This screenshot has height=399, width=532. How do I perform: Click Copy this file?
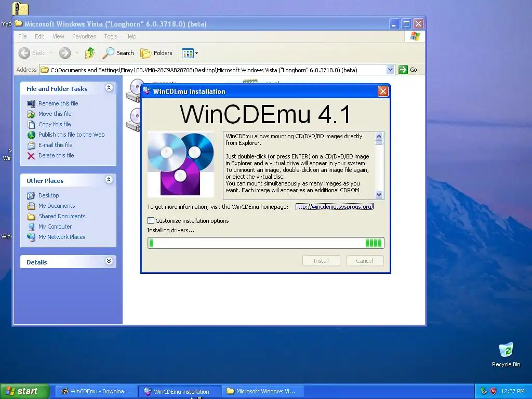[54, 124]
